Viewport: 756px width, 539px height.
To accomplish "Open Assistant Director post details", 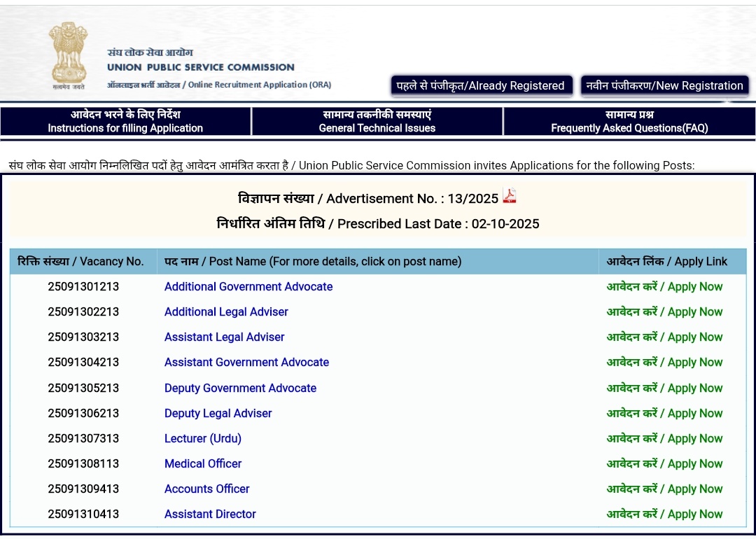I will pyautogui.click(x=210, y=514).
